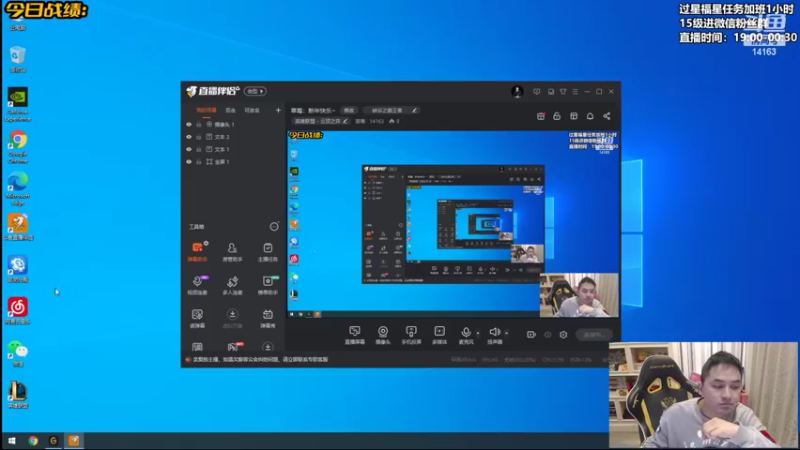Select the fullscreen 1 source row
The height and width of the screenshot is (450, 800).
coord(233,162)
